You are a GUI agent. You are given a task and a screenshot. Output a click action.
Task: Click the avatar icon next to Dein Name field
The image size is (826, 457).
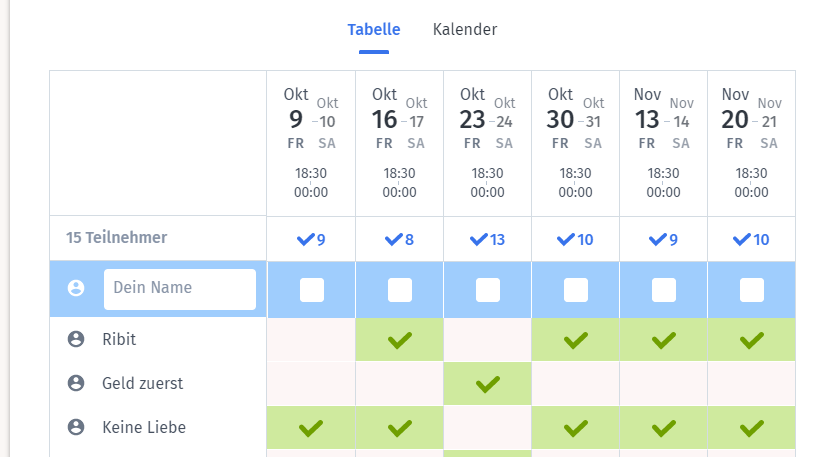coord(76,288)
